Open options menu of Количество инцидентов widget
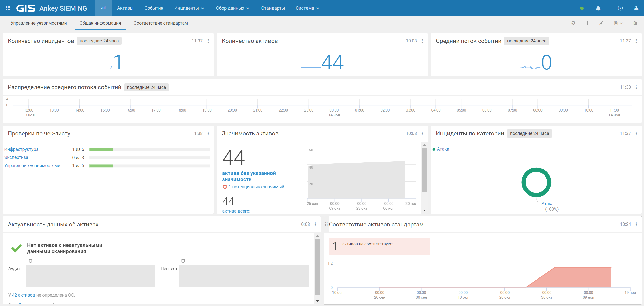This screenshot has height=306, width=644. 208,41
